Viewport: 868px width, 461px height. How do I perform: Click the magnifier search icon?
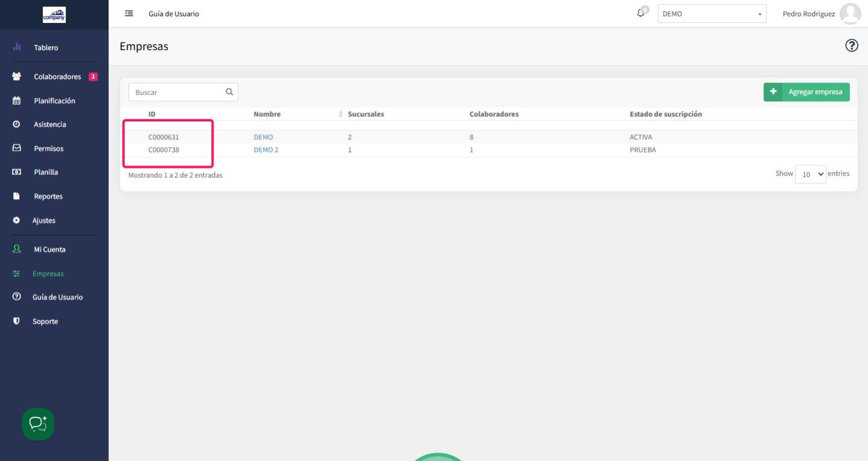point(229,92)
